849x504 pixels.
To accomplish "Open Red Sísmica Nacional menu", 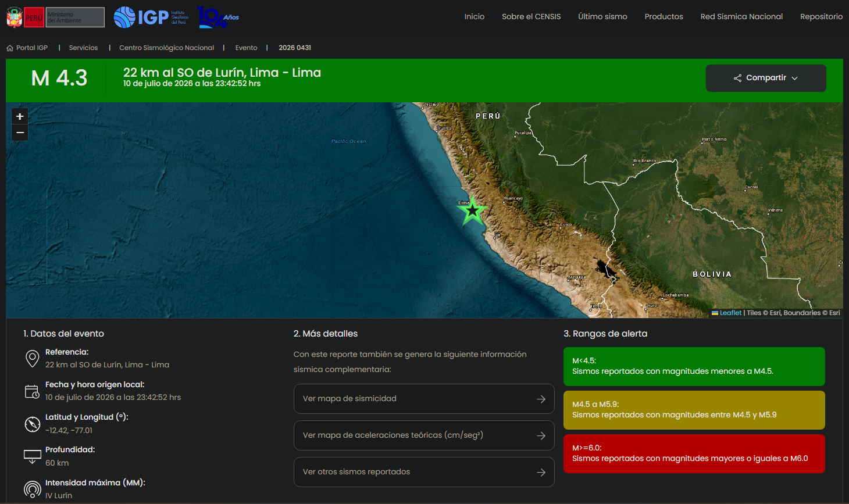I will (741, 17).
